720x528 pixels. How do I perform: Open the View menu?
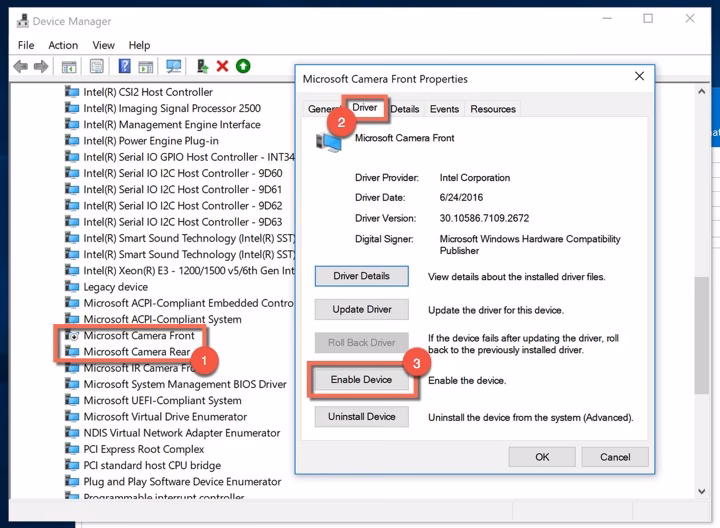point(104,45)
